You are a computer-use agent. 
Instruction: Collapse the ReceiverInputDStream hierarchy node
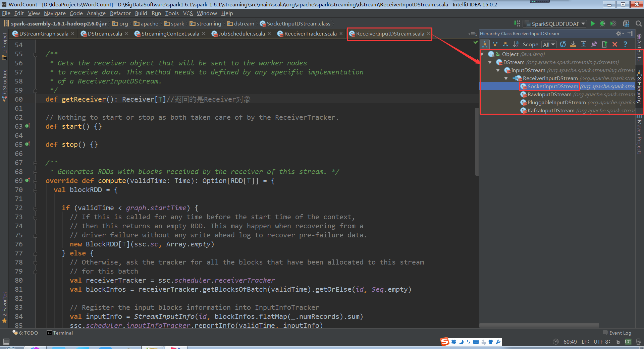(506, 78)
